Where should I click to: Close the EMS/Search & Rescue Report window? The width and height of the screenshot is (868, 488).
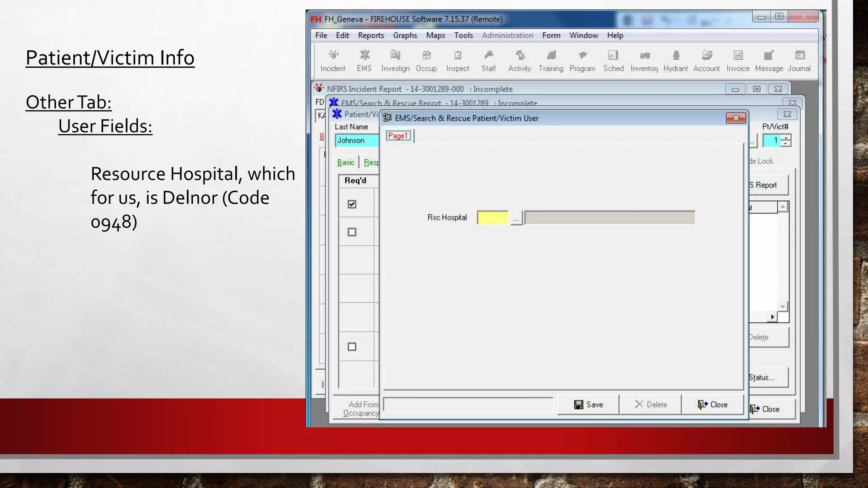pyautogui.click(x=792, y=103)
